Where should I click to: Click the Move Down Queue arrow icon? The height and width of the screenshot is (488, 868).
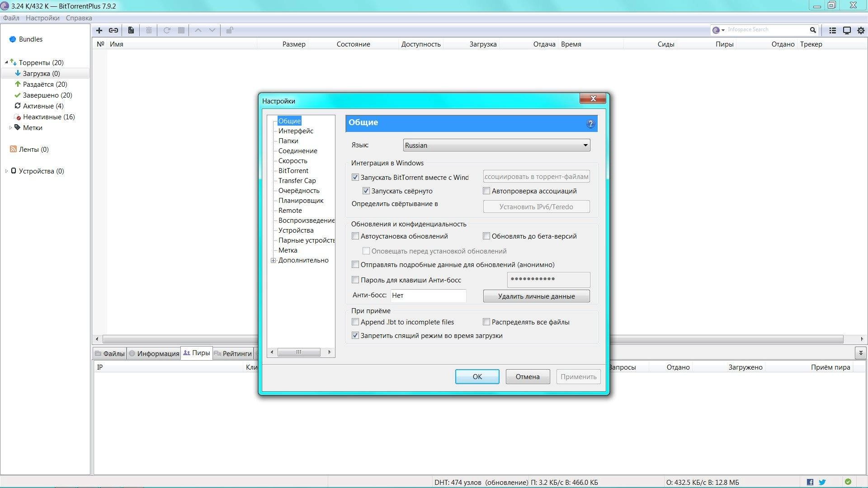click(212, 30)
